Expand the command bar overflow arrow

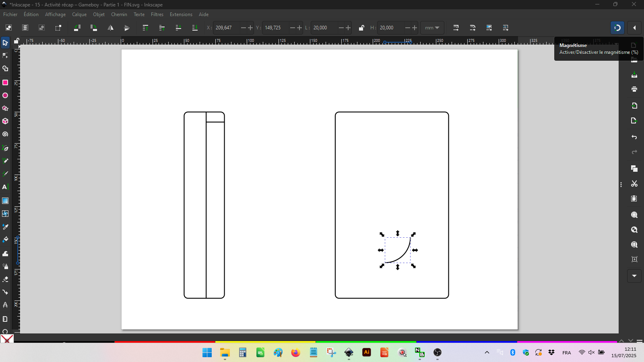[x=634, y=276]
